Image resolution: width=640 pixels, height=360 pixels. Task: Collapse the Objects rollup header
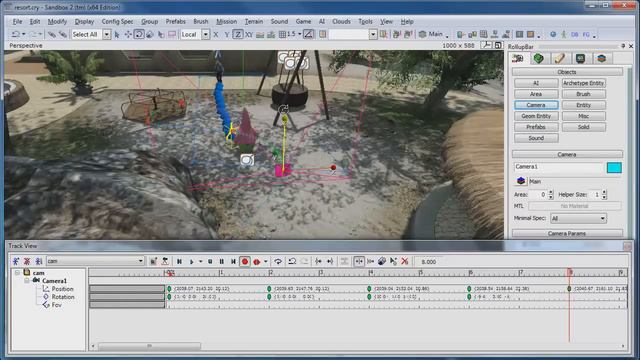pos(567,72)
